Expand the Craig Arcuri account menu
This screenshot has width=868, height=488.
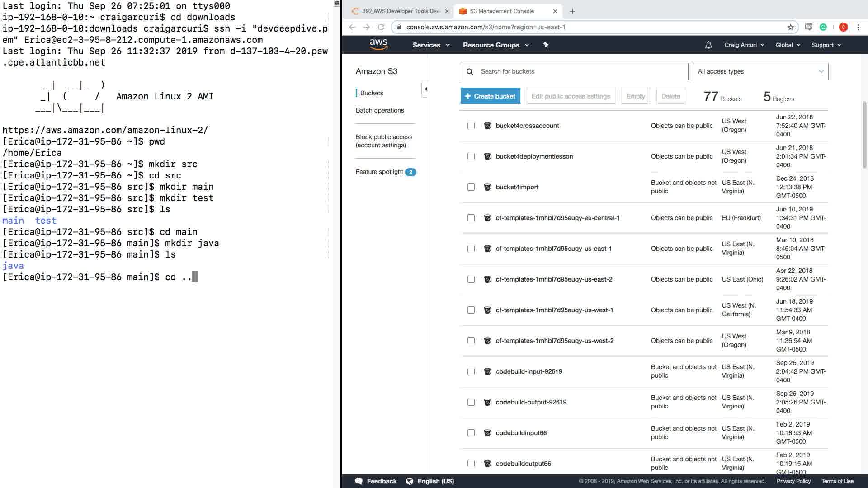(744, 45)
